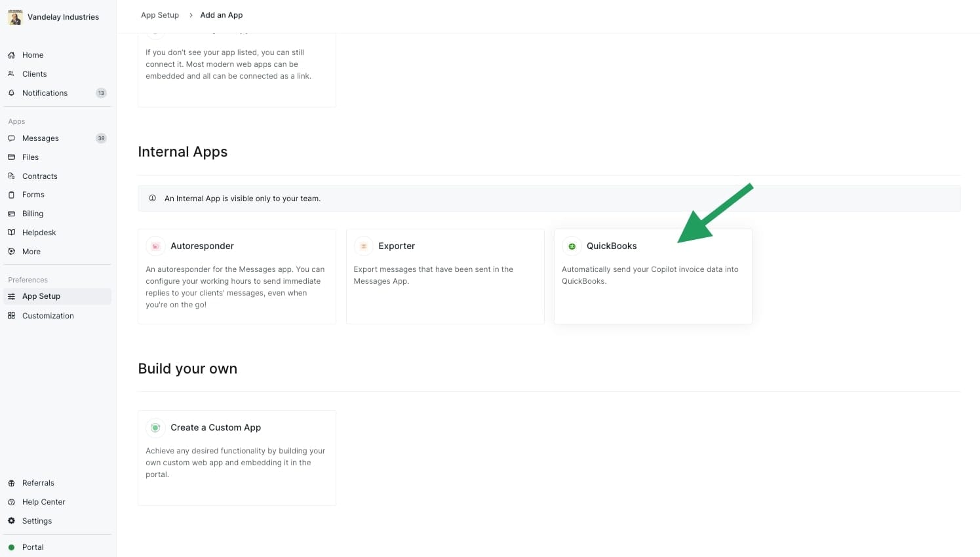
Task: Click the Create a Custom App icon
Action: [x=155, y=428]
